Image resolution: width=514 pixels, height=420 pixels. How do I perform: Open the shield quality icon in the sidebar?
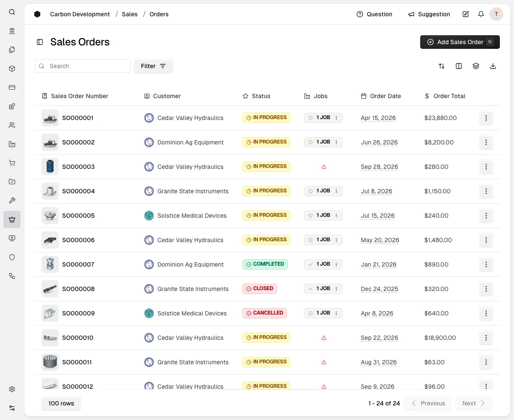coord(12,257)
